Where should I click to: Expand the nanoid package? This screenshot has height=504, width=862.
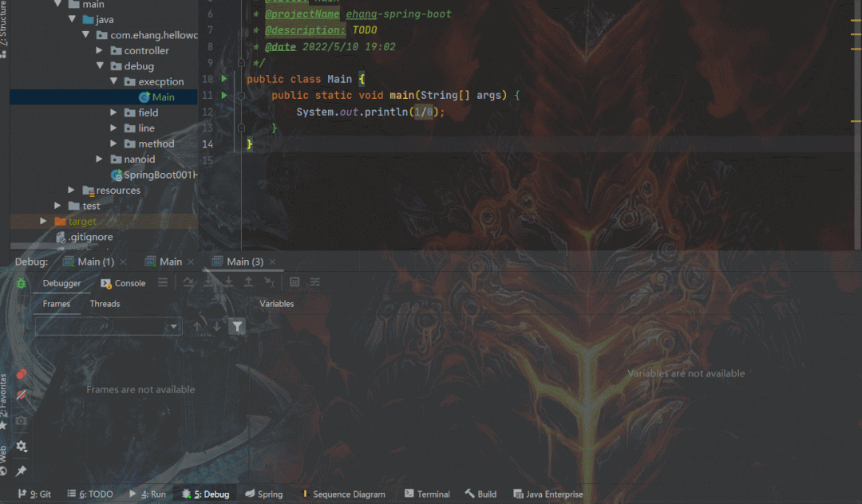(x=100, y=159)
